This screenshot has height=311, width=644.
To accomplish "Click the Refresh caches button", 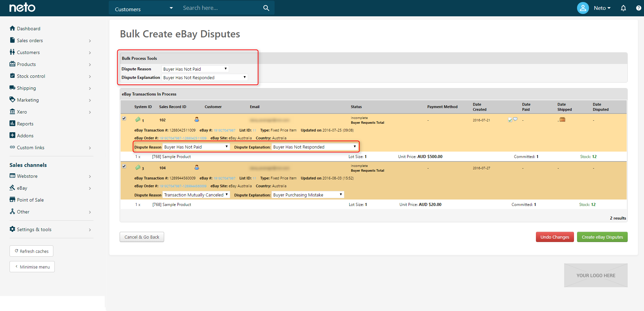I will tap(31, 251).
